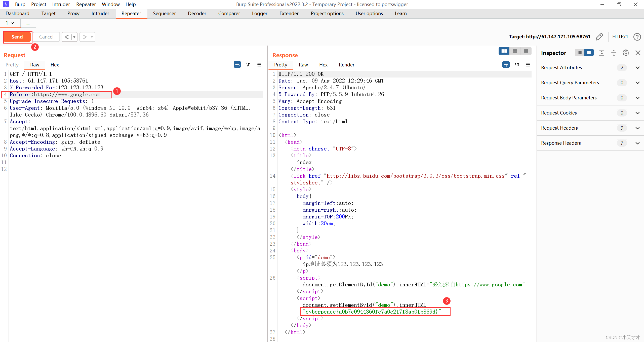Open the forward history dropdown arrow
The height and width of the screenshot is (342, 644).
tap(92, 37)
